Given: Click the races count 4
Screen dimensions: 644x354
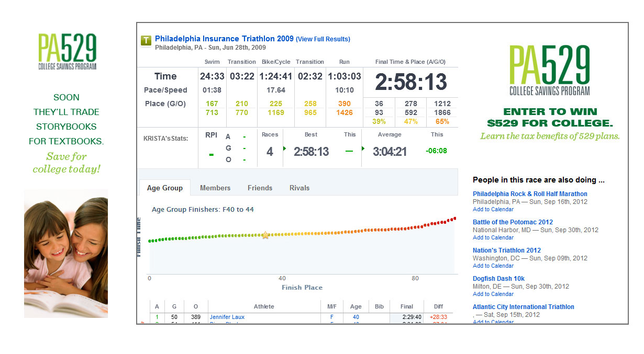Looking at the screenshot, I should click(270, 152).
